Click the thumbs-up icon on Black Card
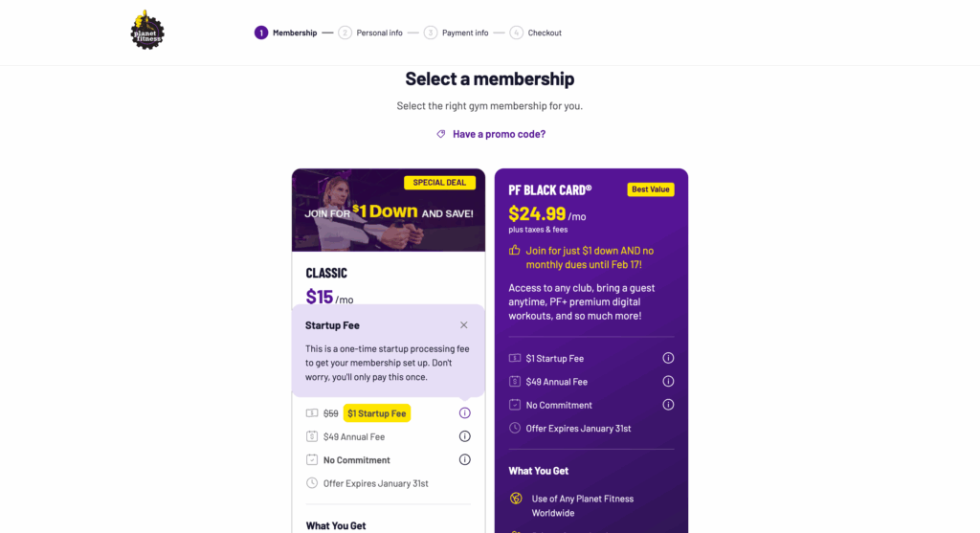Image resolution: width=980 pixels, height=533 pixels. (x=514, y=250)
